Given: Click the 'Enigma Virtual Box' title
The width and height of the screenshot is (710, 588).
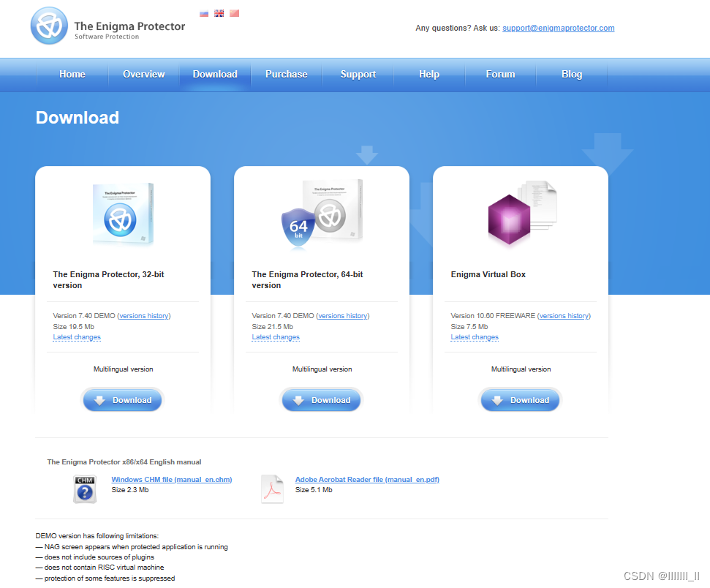Looking at the screenshot, I should [x=488, y=274].
